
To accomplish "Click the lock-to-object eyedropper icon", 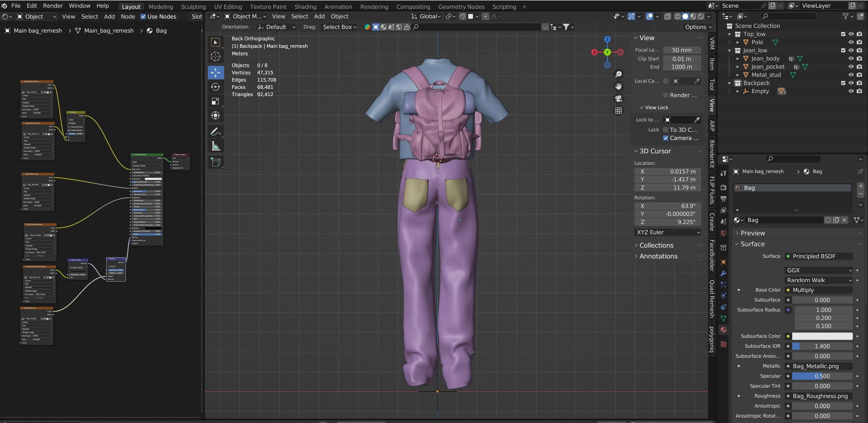I will coord(697,120).
